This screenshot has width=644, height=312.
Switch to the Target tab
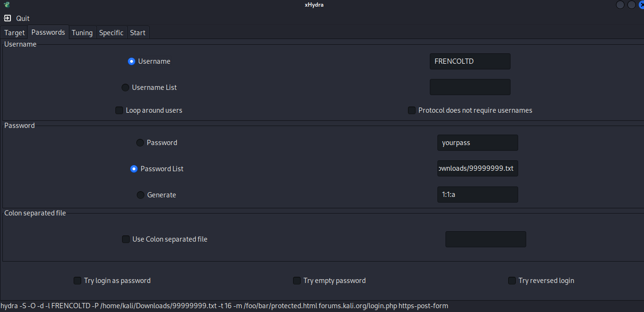point(14,33)
